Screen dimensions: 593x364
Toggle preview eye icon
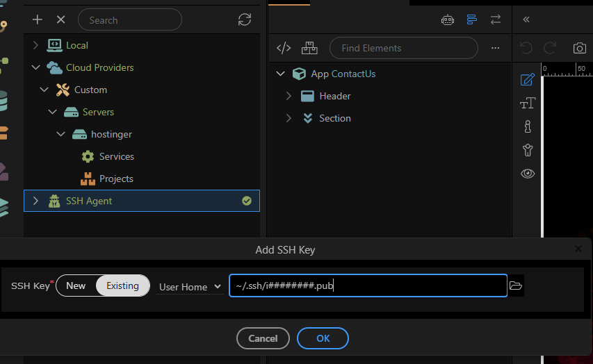(x=528, y=174)
